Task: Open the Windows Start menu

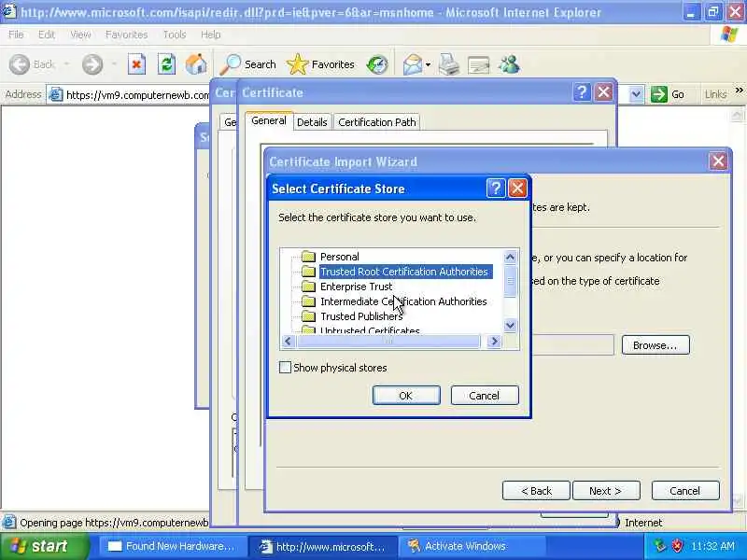Action: [44, 546]
